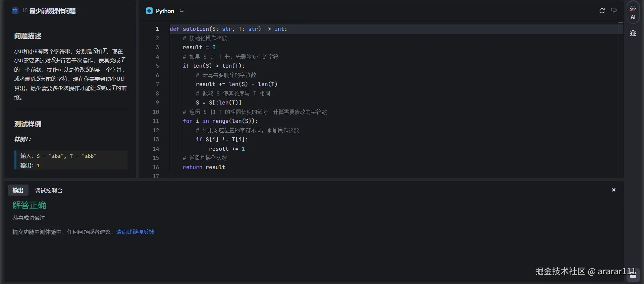Click sample input line S = "aba"
Image resolution: width=644 pixels, height=284 pixels.
58,156
